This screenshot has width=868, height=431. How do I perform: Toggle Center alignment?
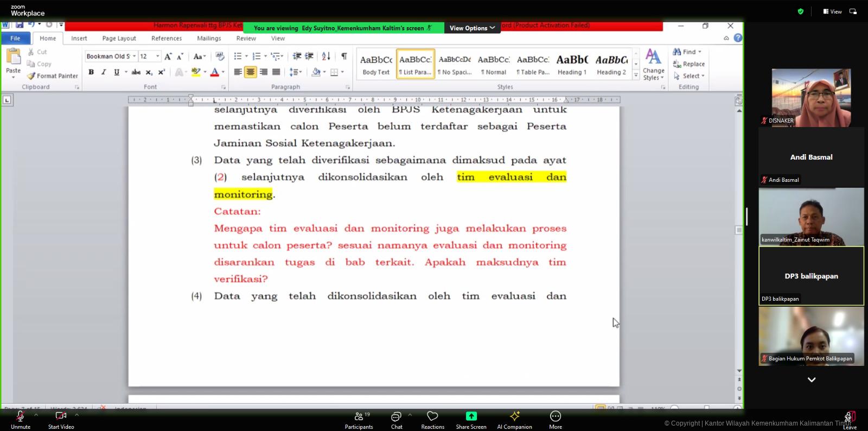tap(250, 72)
